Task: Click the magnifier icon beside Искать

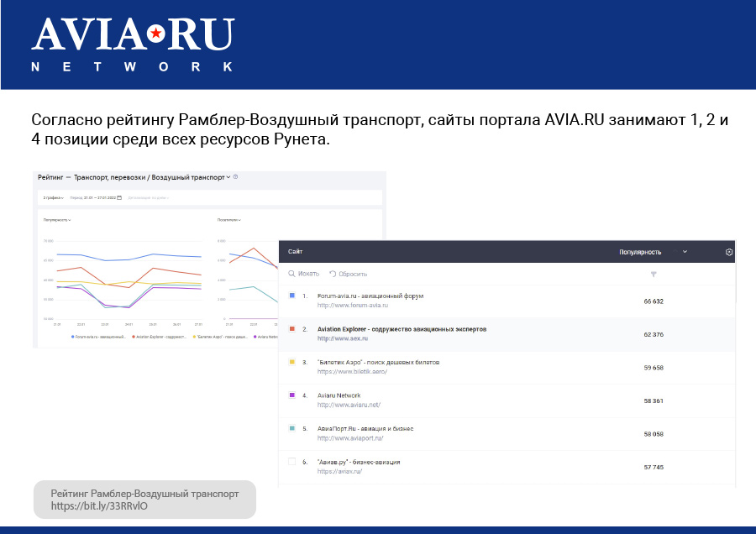Action: coord(291,274)
